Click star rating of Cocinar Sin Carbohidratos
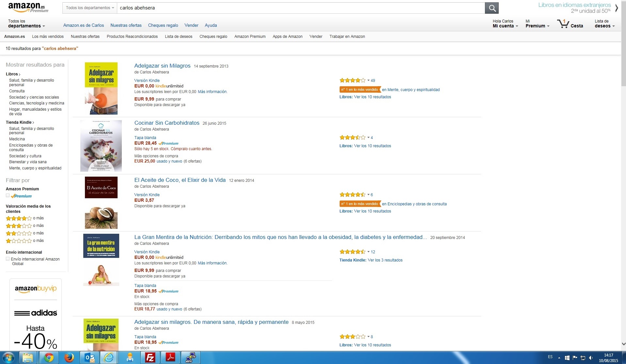 (352, 137)
